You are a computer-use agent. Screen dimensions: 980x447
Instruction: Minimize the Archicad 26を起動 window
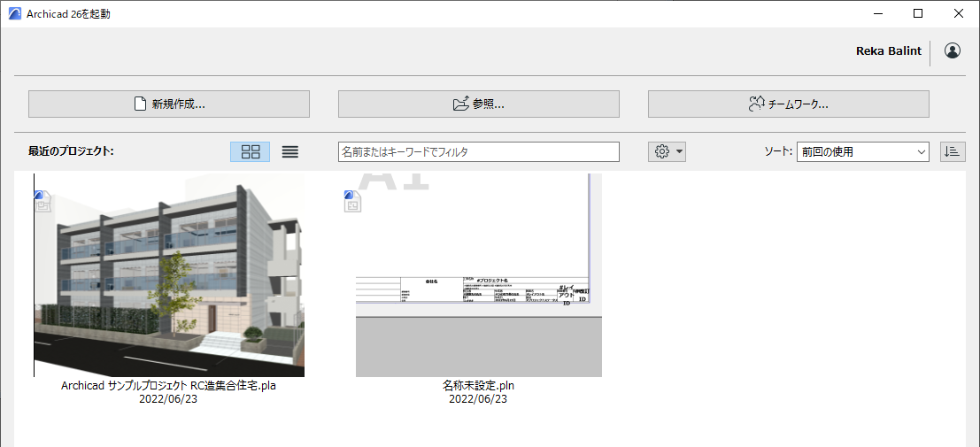pos(877,14)
